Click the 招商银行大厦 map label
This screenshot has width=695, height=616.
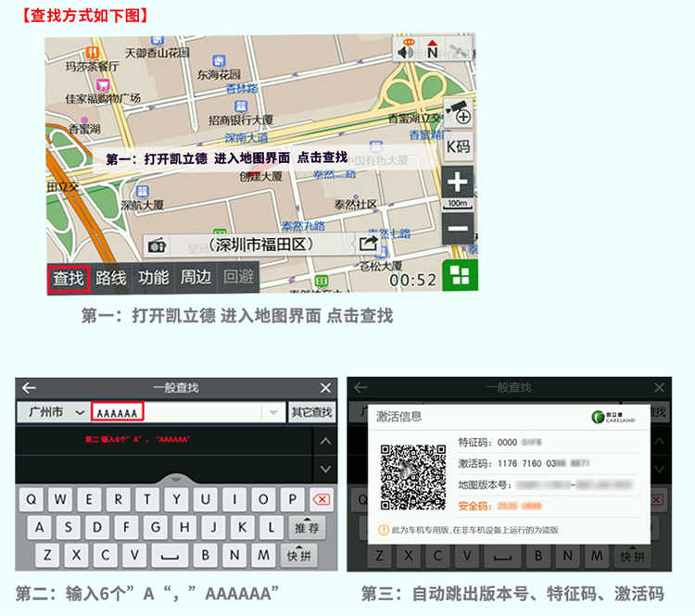click(241, 119)
